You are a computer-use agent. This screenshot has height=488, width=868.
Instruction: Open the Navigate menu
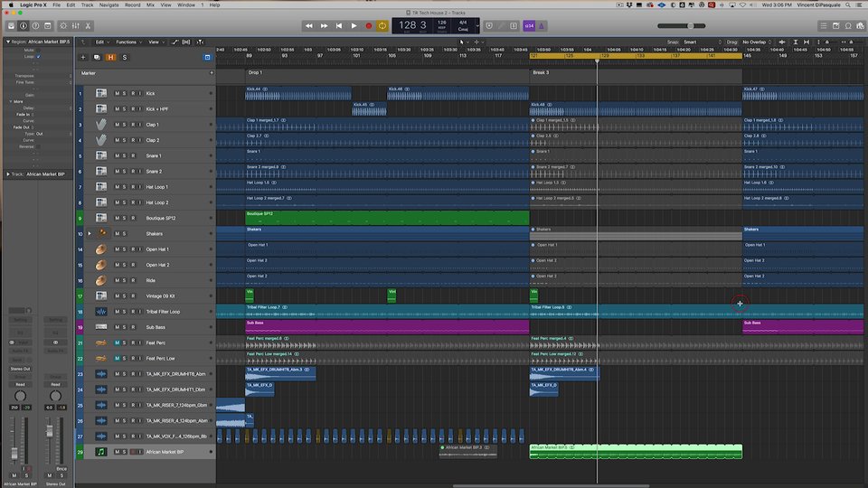(x=108, y=5)
